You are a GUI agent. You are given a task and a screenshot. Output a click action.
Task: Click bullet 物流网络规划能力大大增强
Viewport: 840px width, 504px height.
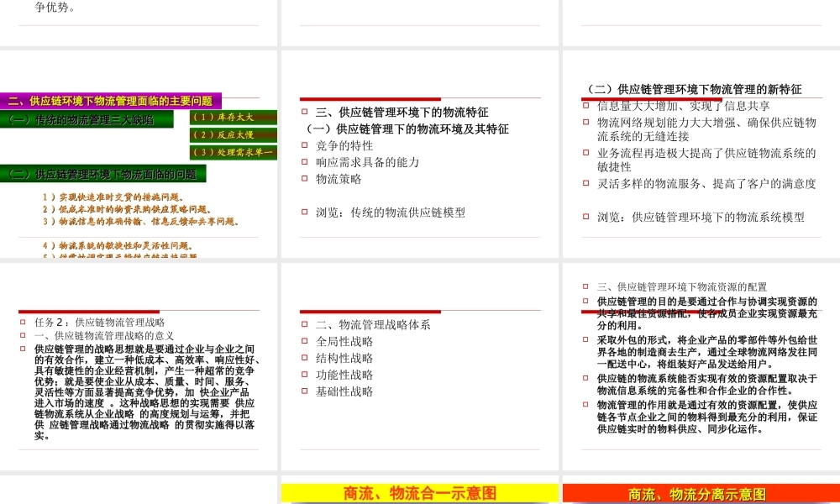[706, 129]
